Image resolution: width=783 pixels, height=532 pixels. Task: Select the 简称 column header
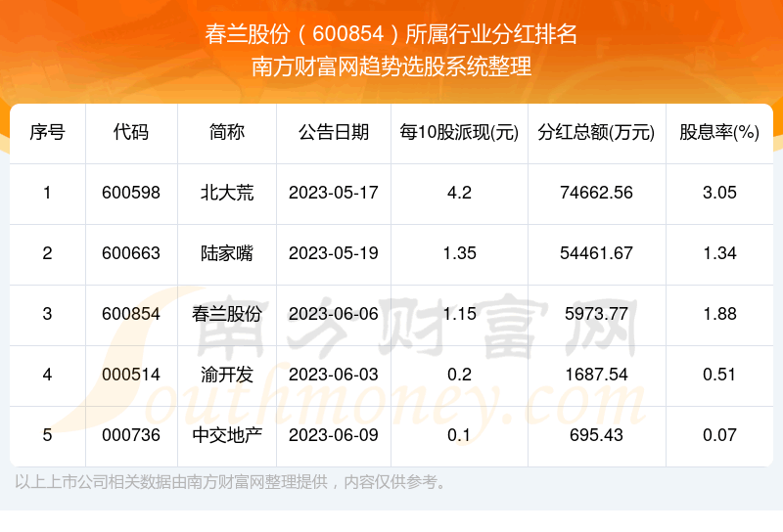point(227,132)
